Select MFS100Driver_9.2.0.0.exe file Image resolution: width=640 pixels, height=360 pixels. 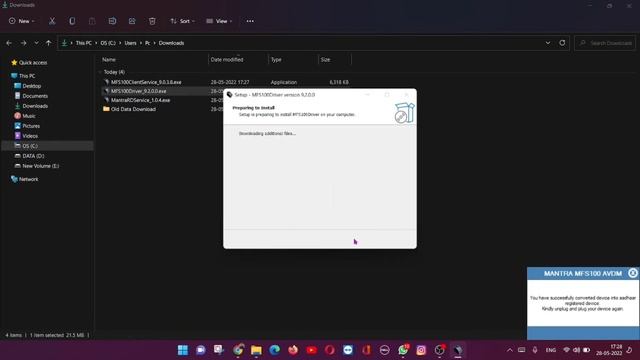pyautogui.click(x=138, y=91)
